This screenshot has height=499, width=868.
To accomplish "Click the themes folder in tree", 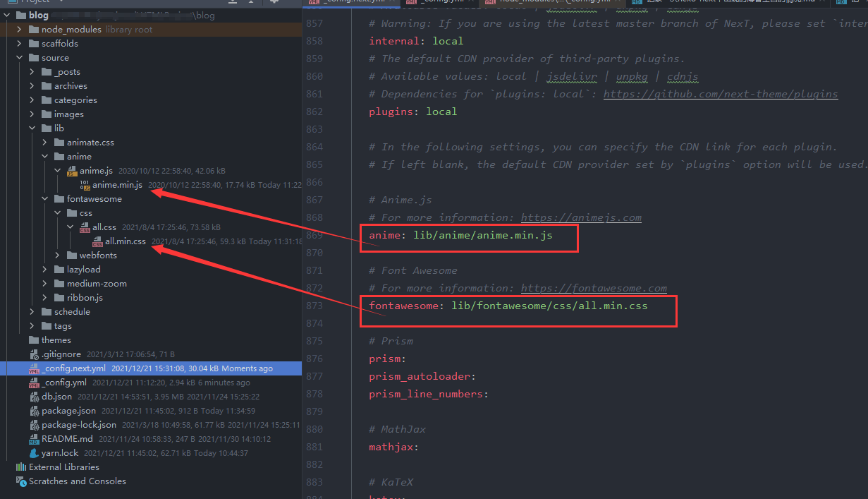I will (56, 340).
